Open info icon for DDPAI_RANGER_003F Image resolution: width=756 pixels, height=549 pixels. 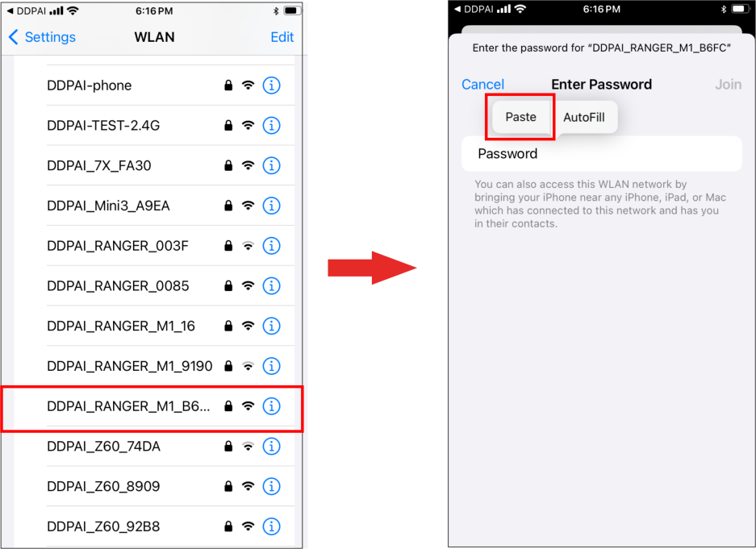tap(271, 246)
